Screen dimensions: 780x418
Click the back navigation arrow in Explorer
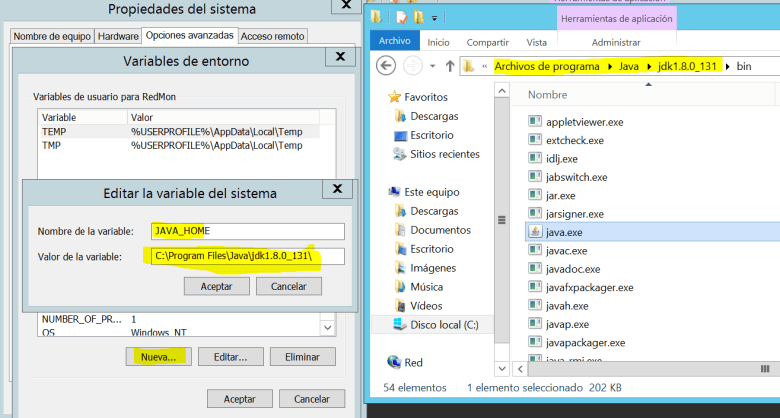386,66
